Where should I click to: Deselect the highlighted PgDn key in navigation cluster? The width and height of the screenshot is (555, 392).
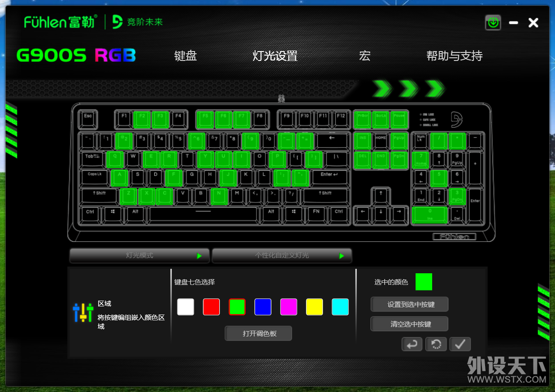[399, 159]
